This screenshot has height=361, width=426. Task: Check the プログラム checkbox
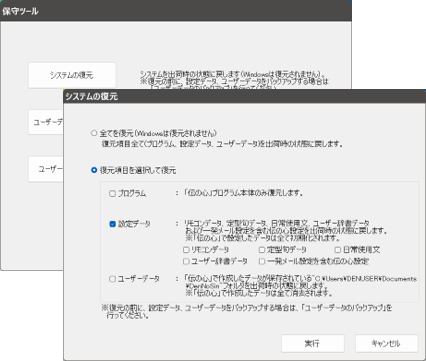click(x=112, y=193)
